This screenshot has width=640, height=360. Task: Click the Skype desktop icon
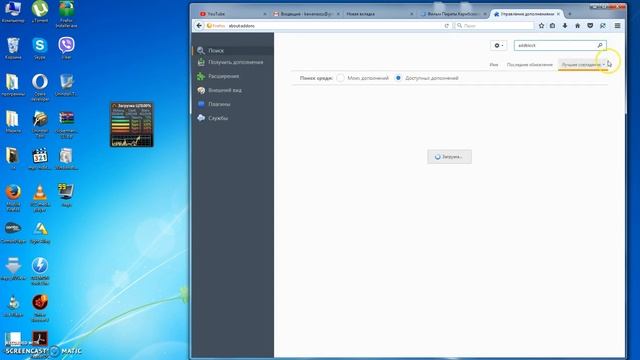click(x=40, y=48)
